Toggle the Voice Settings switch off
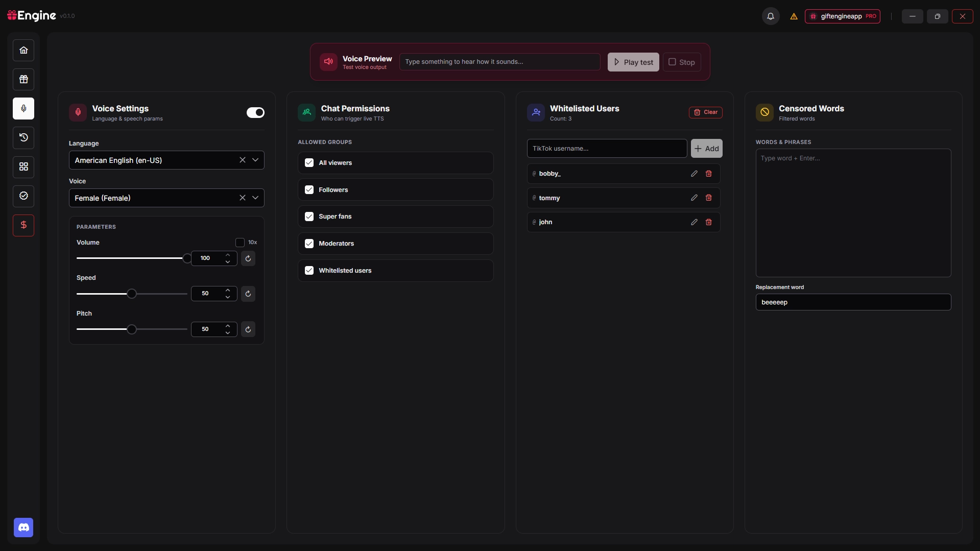This screenshot has width=980, height=551. [255, 112]
